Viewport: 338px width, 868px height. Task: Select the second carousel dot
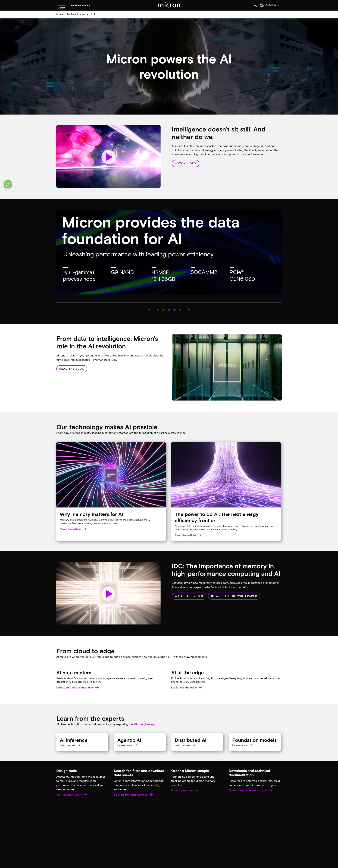pyautogui.click(x=163, y=310)
